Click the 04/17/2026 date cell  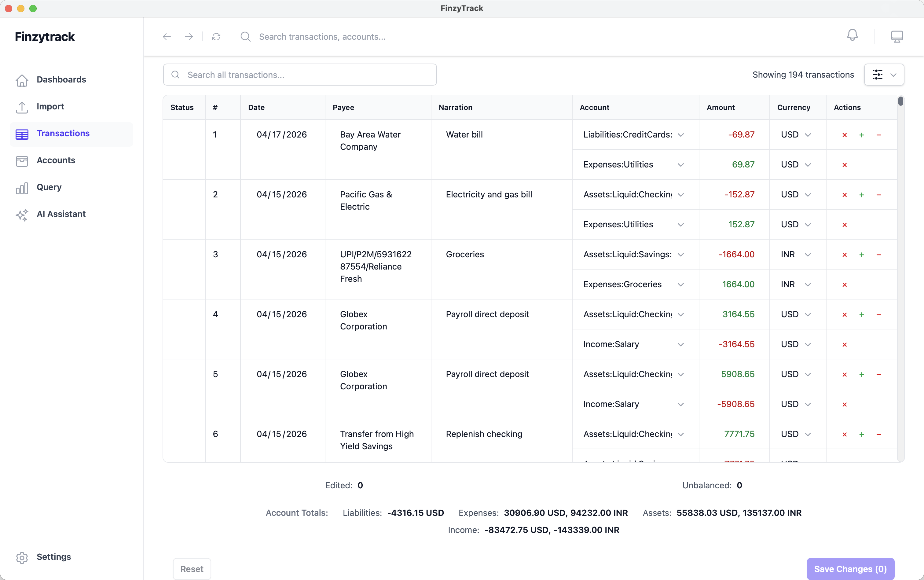pos(282,135)
